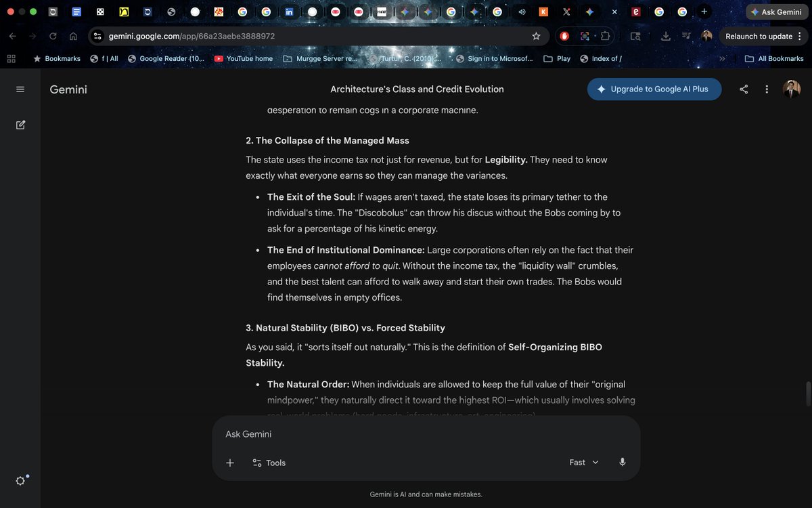Open Gemini settings and help gear
Image resolution: width=812 pixels, height=508 pixels.
tap(20, 480)
